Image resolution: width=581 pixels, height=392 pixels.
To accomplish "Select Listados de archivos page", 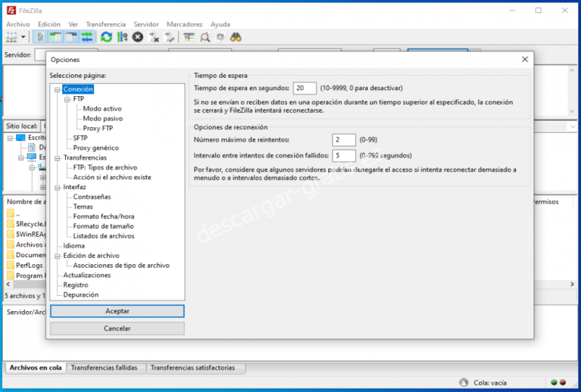I will click(104, 236).
